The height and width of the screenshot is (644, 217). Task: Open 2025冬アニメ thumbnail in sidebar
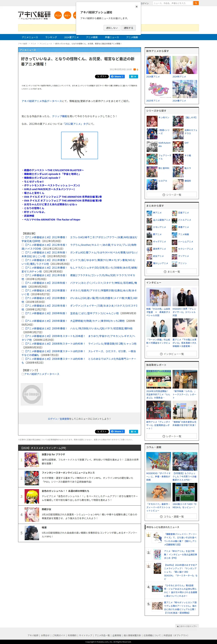159,89
